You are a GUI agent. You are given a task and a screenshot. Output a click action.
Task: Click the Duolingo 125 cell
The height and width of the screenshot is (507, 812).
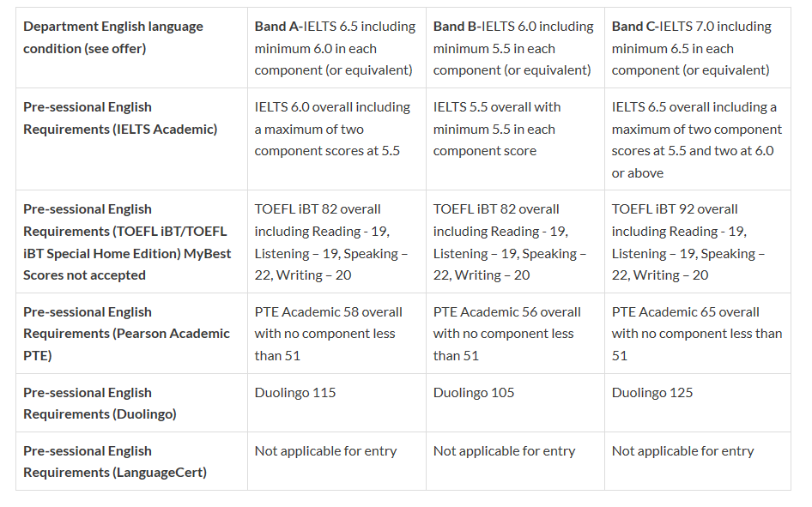[652, 393]
